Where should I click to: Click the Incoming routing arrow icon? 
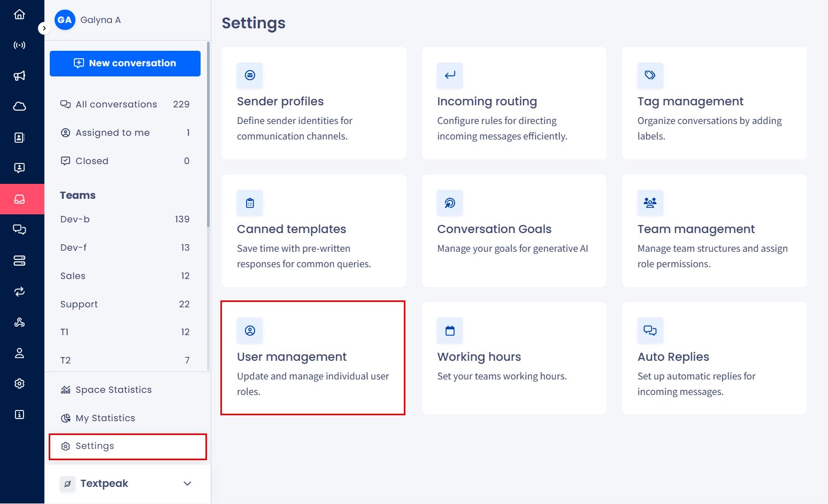pyautogui.click(x=450, y=75)
